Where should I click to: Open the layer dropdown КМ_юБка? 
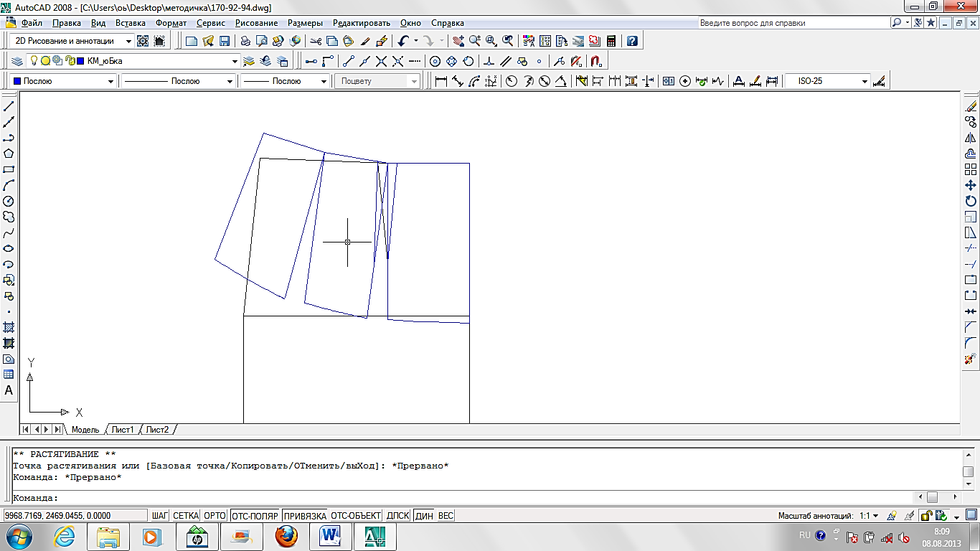[132, 61]
